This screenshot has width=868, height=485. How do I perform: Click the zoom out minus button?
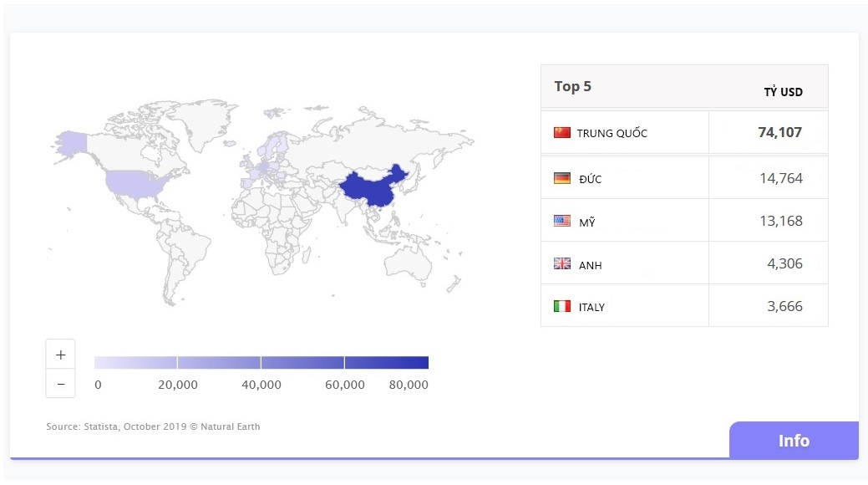[60, 384]
